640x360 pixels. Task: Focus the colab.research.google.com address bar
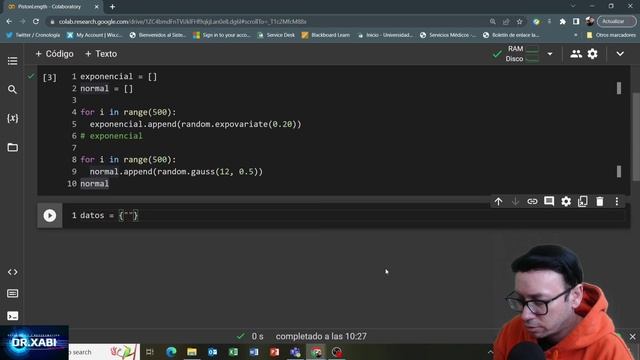click(269, 22)
